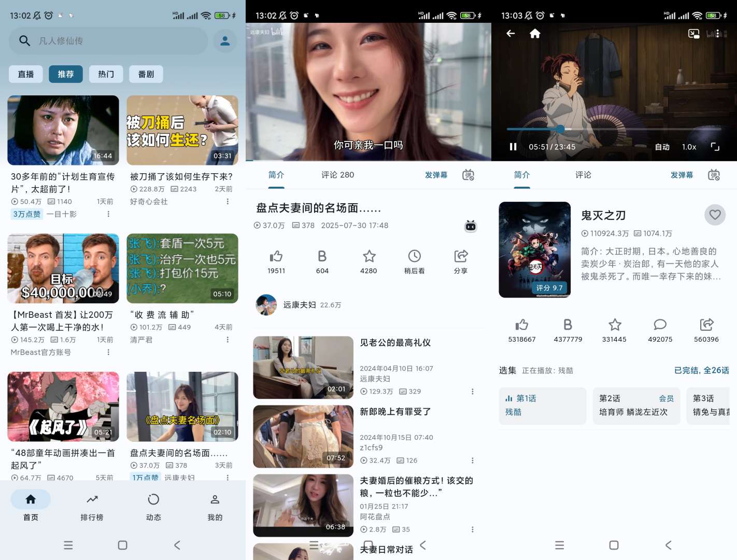Give coins to 鬼灭之刃 (4377779)
The height and width of the screenshot is (560, 737).
pyautogui.click(x=568, y=330)
